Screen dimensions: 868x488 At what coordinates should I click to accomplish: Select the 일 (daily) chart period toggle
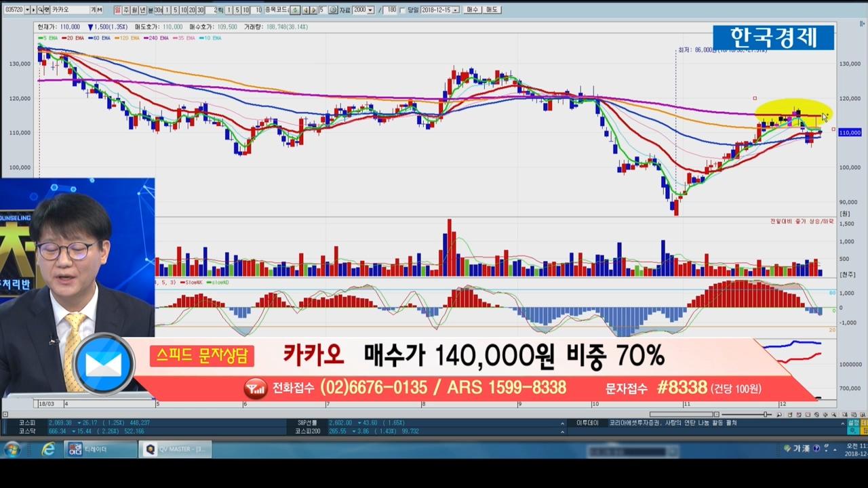pos(117,10)
